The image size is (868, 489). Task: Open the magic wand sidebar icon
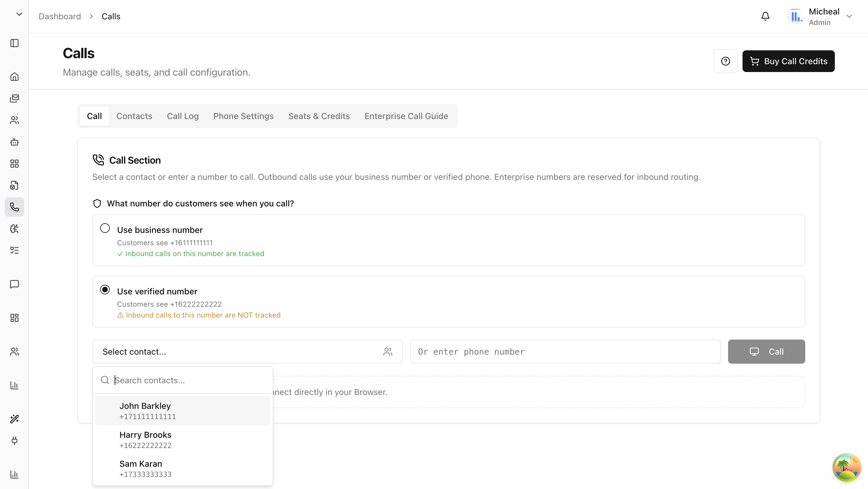pyautogui.click(x=14, y=419)
